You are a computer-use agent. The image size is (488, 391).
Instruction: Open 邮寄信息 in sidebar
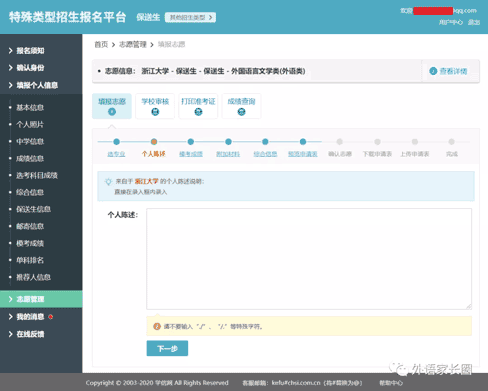pyautogui.click(x=30, y=226)
